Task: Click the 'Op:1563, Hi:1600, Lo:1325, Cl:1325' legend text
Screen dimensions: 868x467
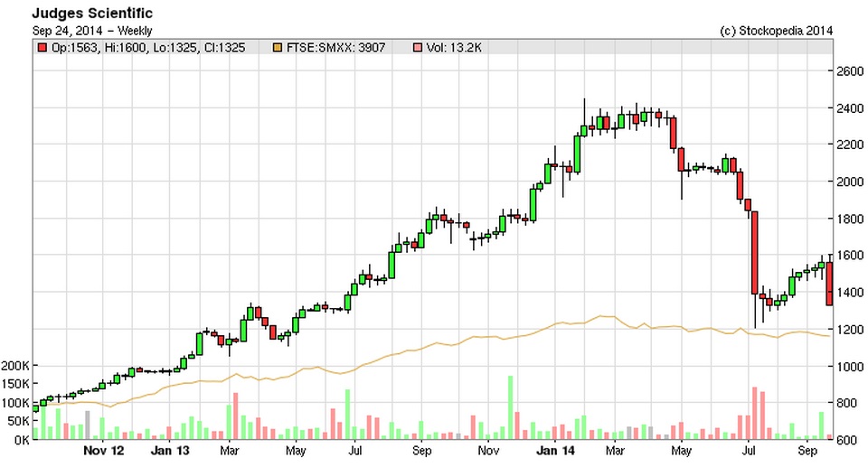Action: [148, 48]
